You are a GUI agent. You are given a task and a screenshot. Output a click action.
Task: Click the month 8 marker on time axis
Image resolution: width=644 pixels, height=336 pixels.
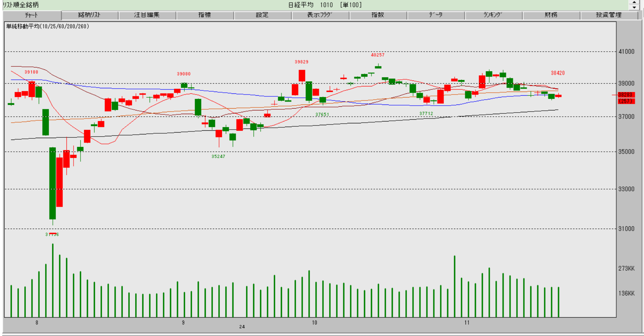click(x=37, y=323)
